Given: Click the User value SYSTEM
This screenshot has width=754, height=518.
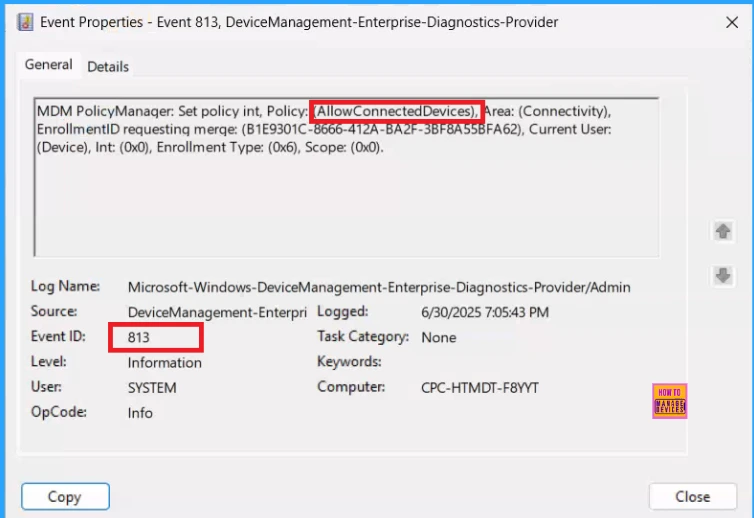Looking at the screenshot, I should pos(152,387).
